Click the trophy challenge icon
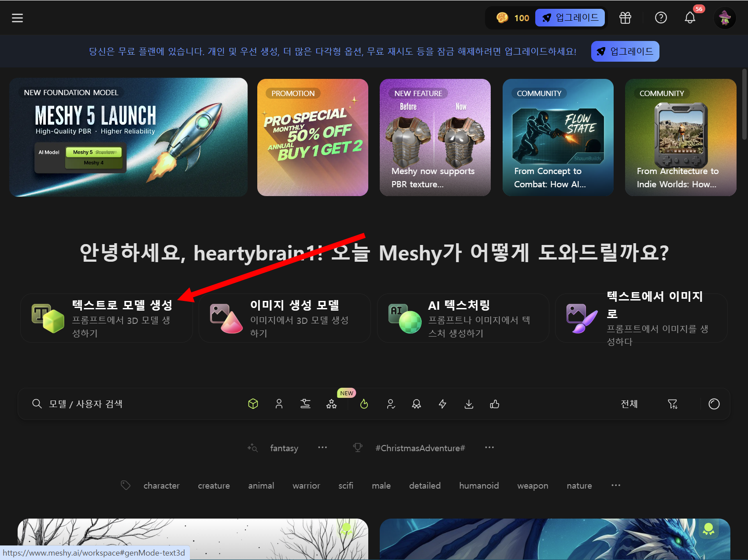748x560 pixels. [x=358, y=448]
